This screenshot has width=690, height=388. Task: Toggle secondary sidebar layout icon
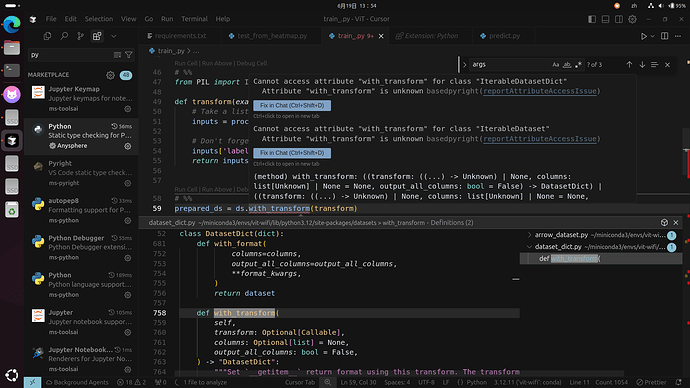click(x=619, y=19)
